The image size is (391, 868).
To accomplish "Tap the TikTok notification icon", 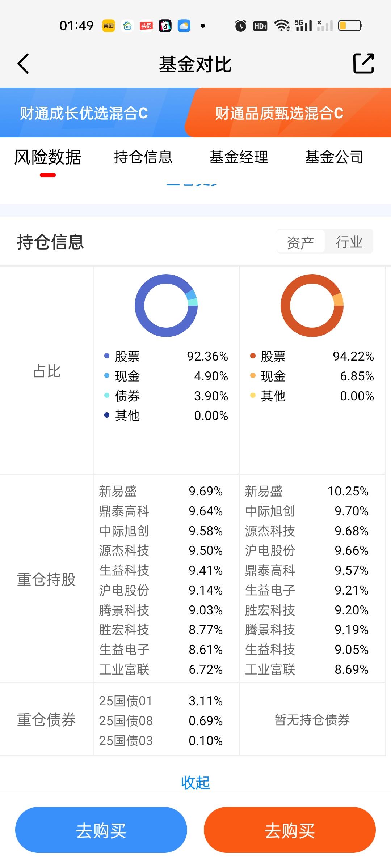I will pyautogui.click(x=165, y=26).
